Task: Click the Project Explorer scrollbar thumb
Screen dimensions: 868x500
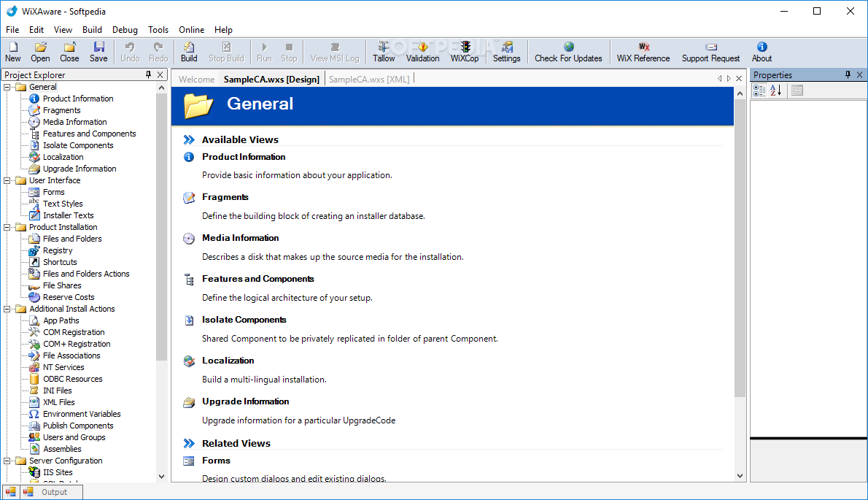Action: coord(162,227)
